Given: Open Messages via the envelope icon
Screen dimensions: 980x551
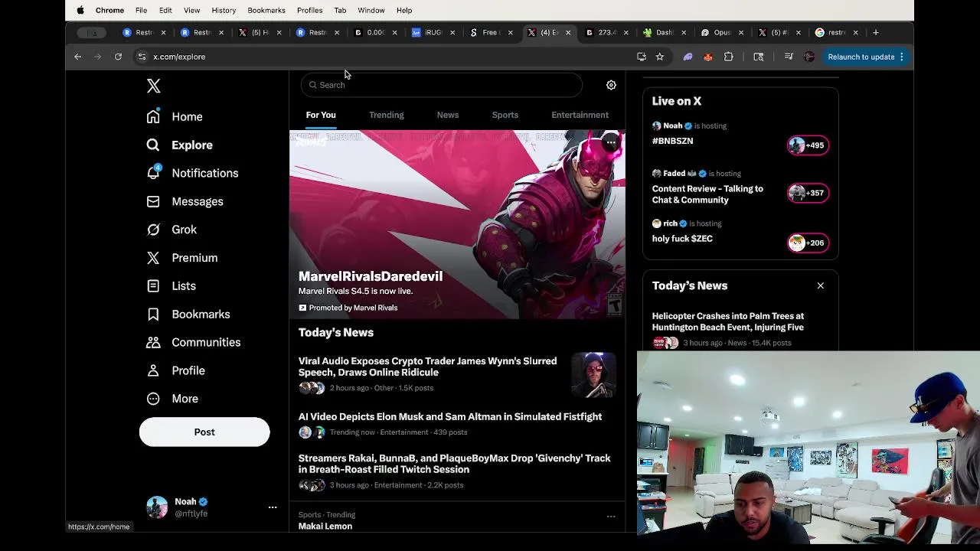Looking at the screenshot, I should point(185,201).
